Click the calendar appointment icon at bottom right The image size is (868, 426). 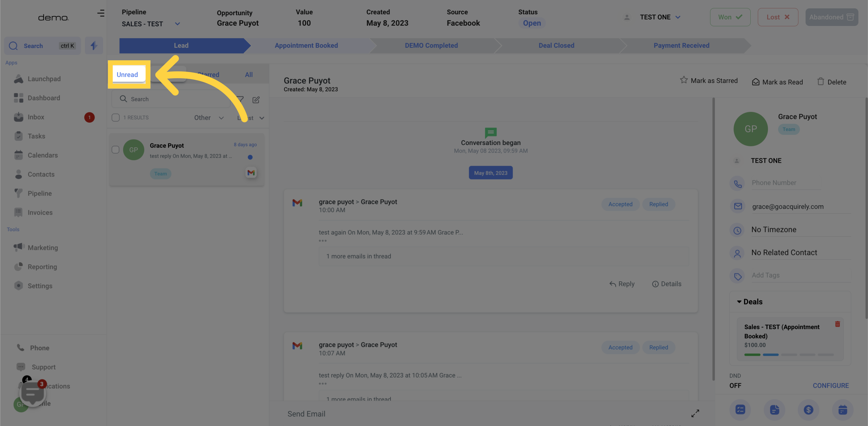click(842, 410)
